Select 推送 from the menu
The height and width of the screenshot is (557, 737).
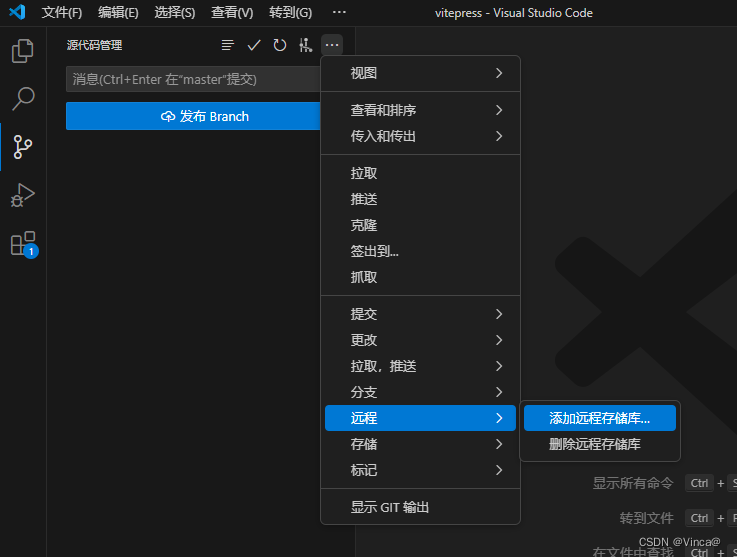(420, 199)
